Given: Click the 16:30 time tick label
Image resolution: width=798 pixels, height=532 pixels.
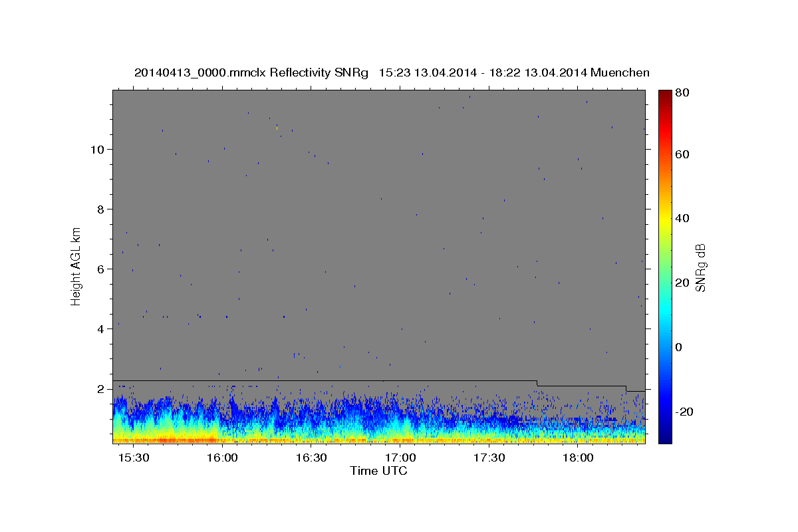Looking at the screenshot, I should pyautogui.click(x=311, y=458).
